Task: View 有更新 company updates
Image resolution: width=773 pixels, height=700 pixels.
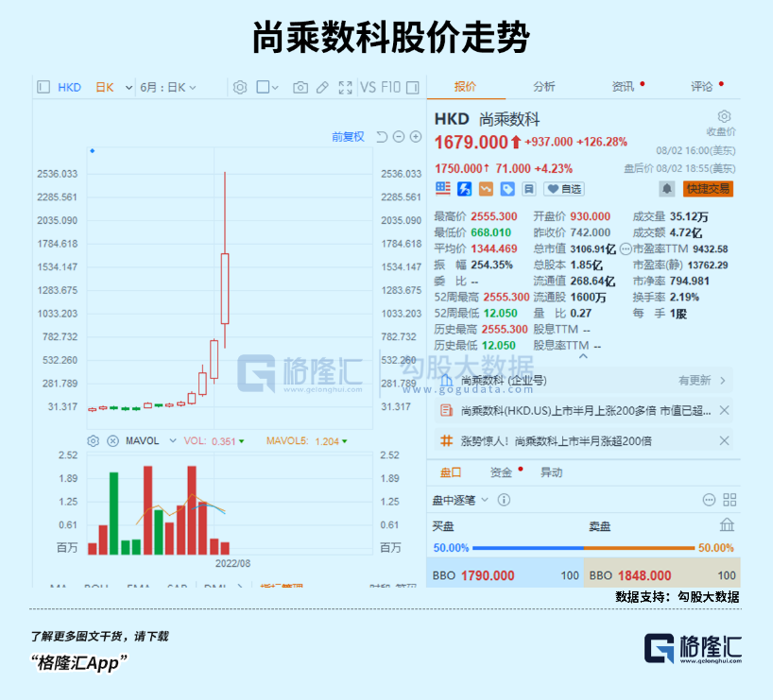Action: point(702,380)
